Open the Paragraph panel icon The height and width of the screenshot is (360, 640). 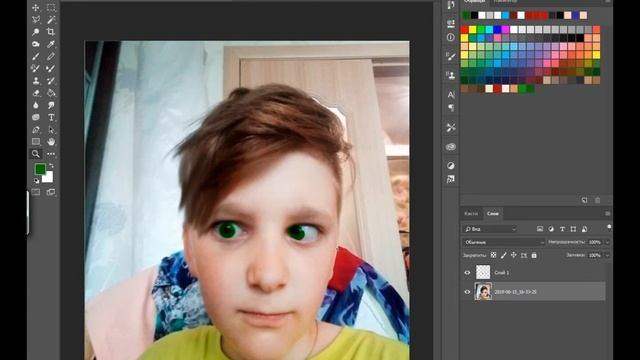pyautogui.click(x=451, y=108)
